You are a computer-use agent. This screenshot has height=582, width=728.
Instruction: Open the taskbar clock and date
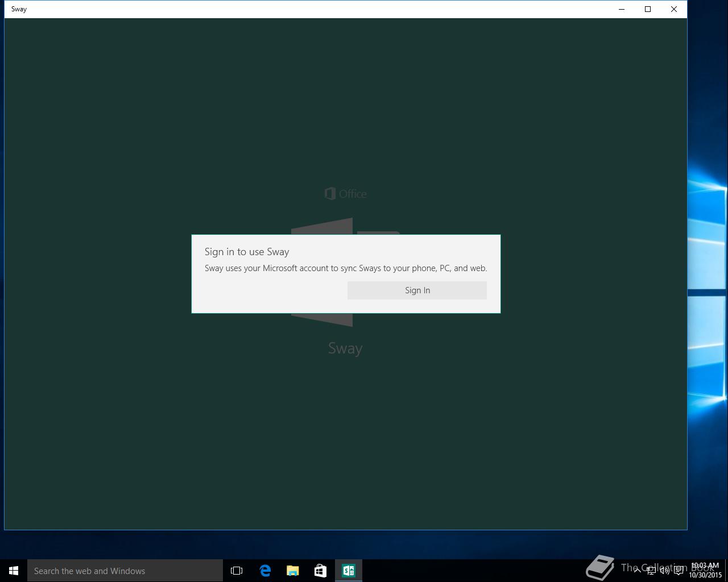(705, 571)
